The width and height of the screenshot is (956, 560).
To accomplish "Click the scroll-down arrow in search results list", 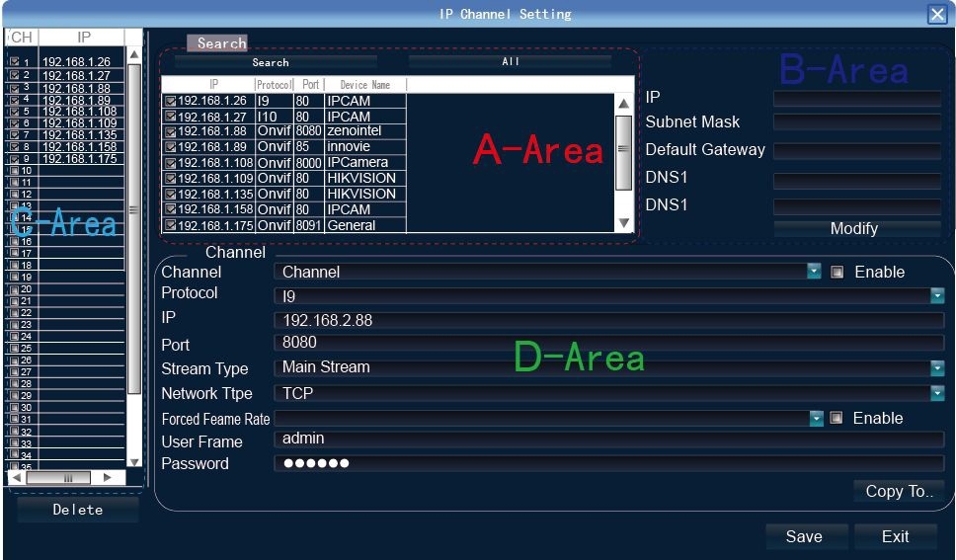I will pos(623,223).
